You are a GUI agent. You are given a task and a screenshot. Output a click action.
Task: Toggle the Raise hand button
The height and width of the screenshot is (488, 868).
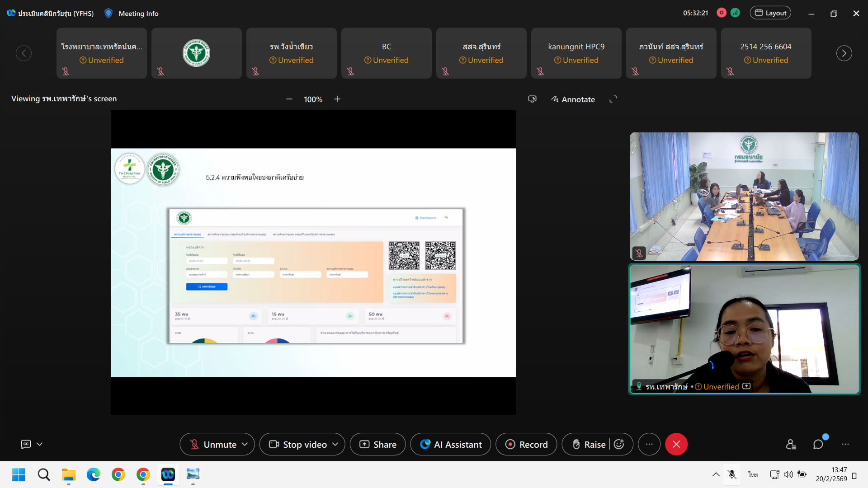(589, 445)
